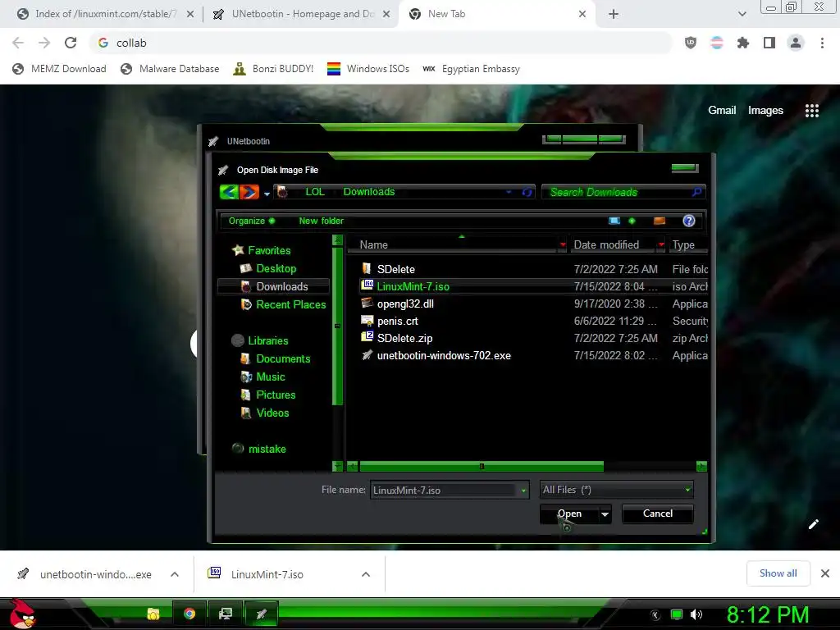
Task: Switch to the Index of linuxmint.com tab
Action: 105,14
